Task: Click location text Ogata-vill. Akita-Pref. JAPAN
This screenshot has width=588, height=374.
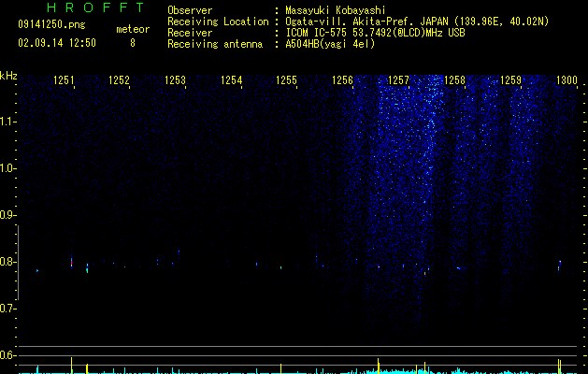Action: [366, 22]
